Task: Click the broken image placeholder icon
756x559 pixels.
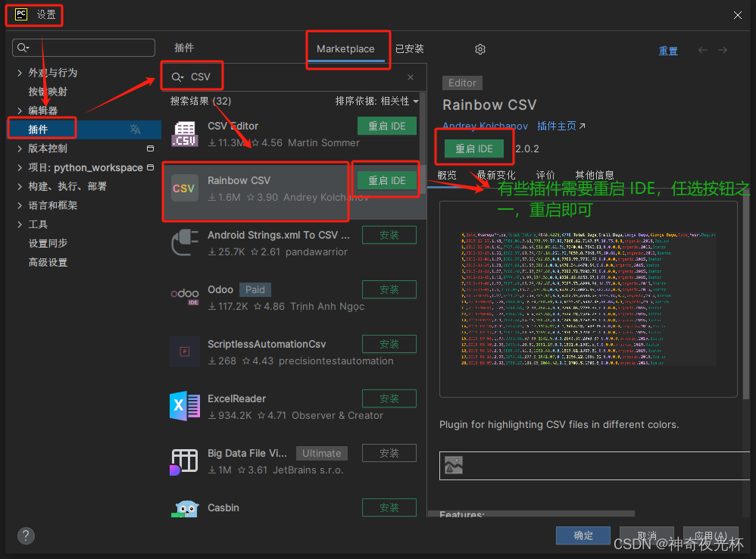Action: [453, 465]
